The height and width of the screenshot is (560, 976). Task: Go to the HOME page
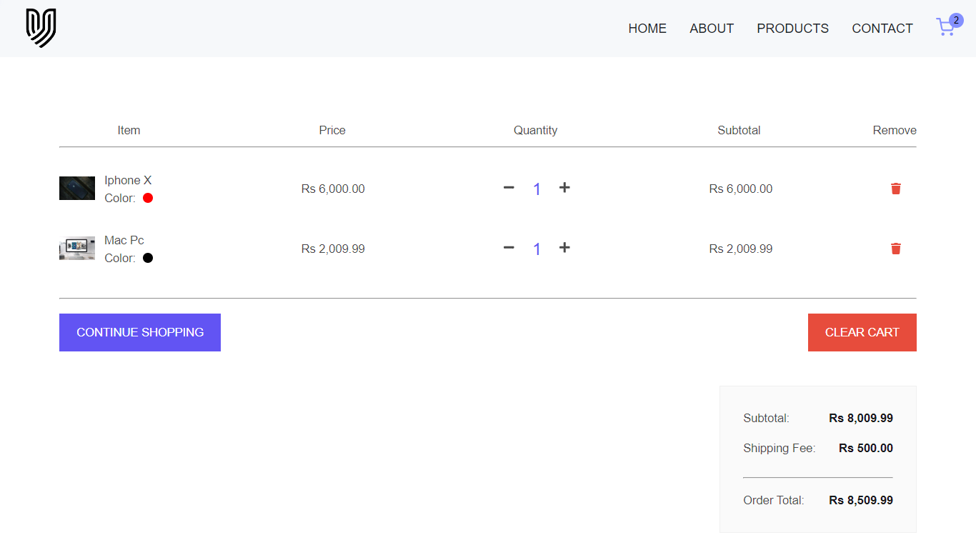(647, 29)
